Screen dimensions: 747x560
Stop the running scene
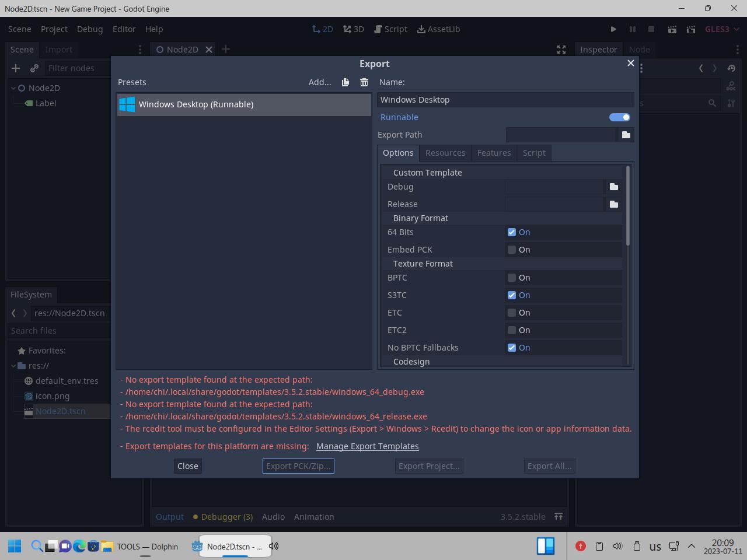pyautogui.click(x=651, y=29)
